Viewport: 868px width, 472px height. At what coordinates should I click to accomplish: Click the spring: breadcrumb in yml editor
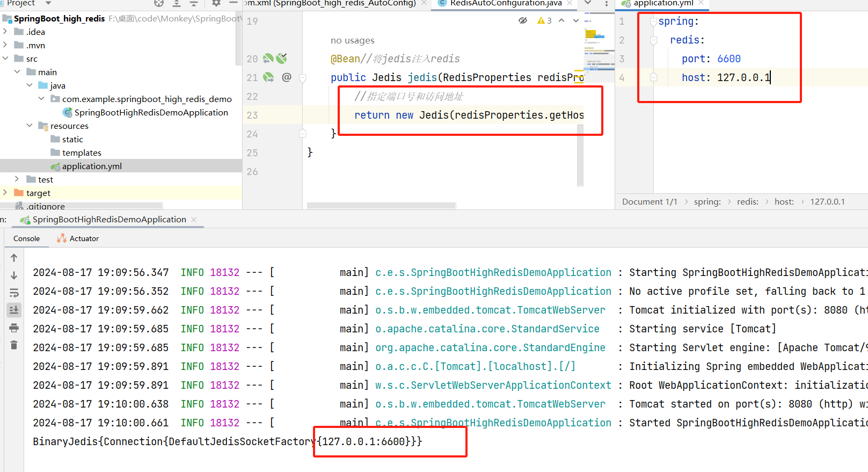click(x=707, y=202)
